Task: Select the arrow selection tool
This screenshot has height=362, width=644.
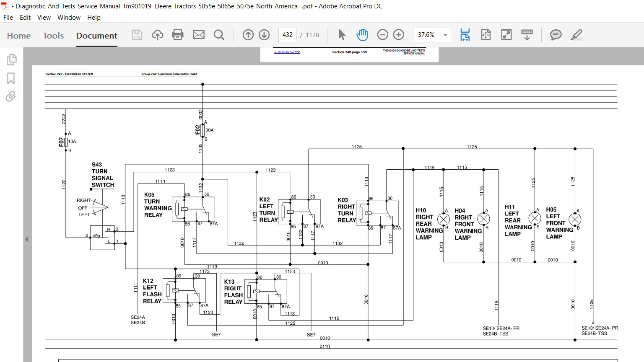Action: click(342, 35)
